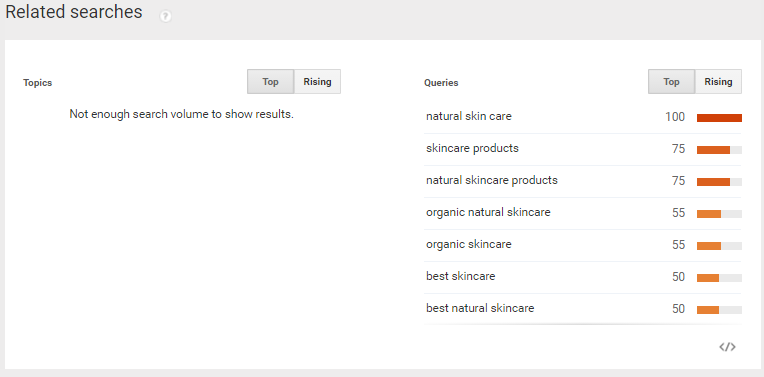Image resolution: width=764 pixels, height=377 pixels.
Task: Click the organic skincare query
Action: (469, 244)
